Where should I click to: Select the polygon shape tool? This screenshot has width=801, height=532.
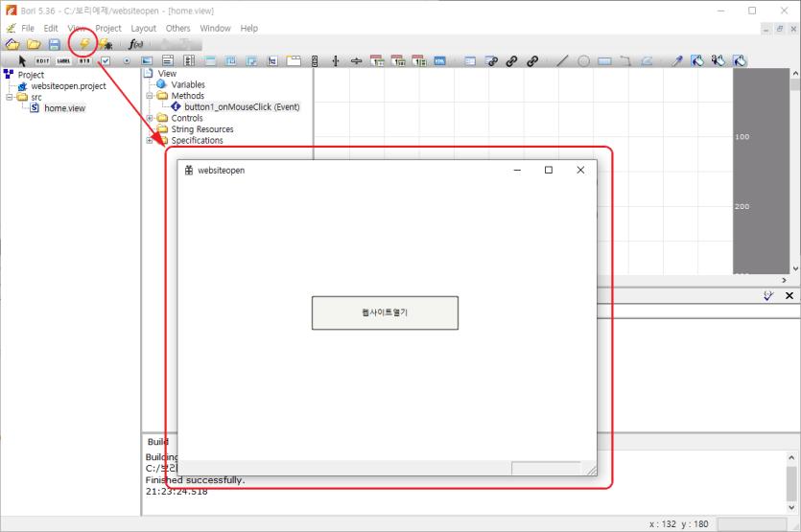[647, 60]
